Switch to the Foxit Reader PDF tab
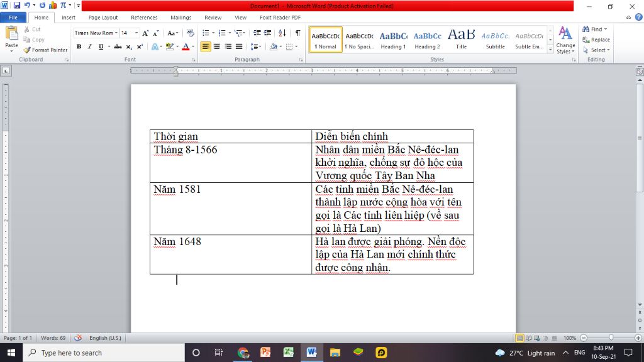This screenshot has height=362, width=644. coord(280,17)
